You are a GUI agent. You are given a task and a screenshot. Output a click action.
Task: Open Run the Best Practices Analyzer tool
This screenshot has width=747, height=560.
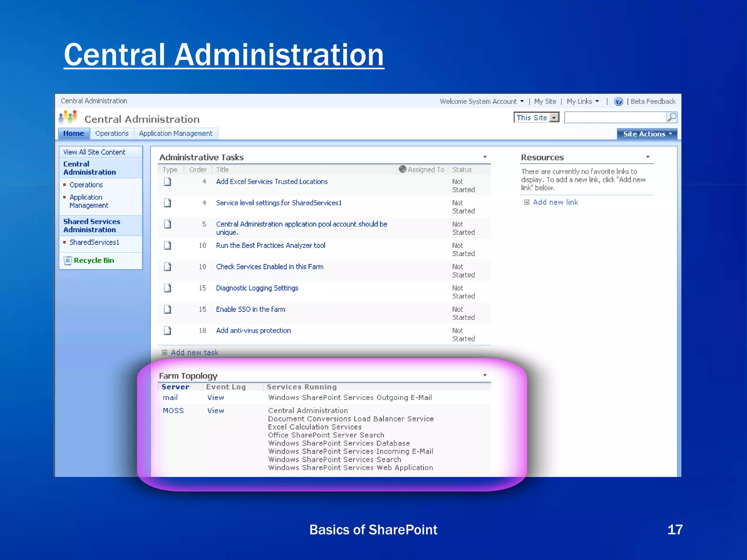[x=271, y=245]
